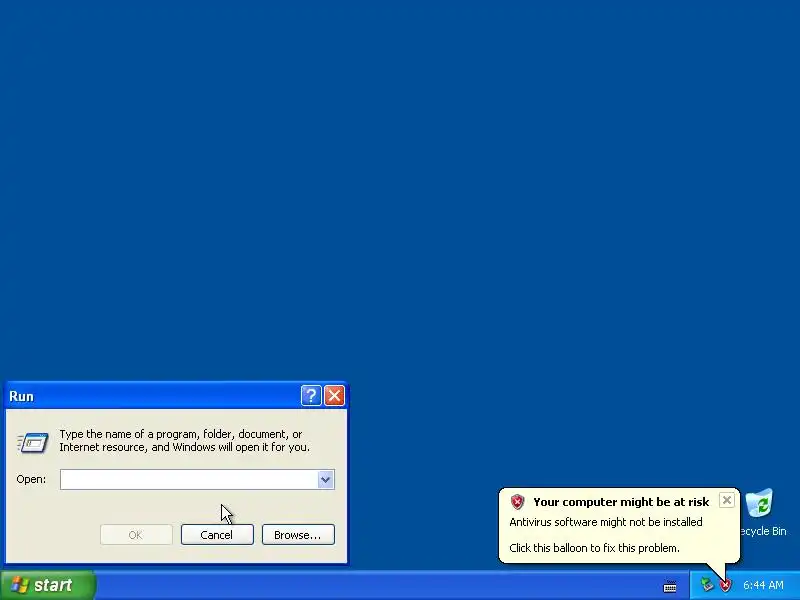The height and width of the screenshot is (600, 800).
Task: Click the Safely Remove Hardware tray icon
Action: click(706, 585)
